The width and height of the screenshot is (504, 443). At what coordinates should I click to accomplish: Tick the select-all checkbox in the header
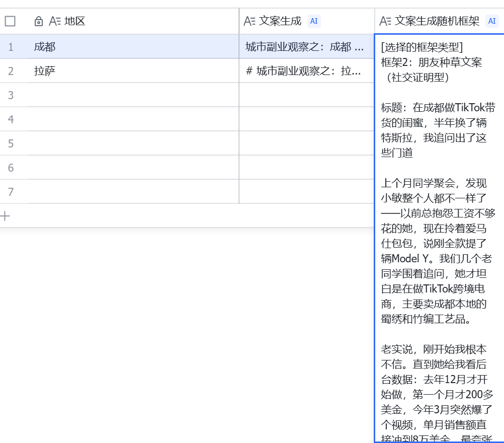coord(10,21)
